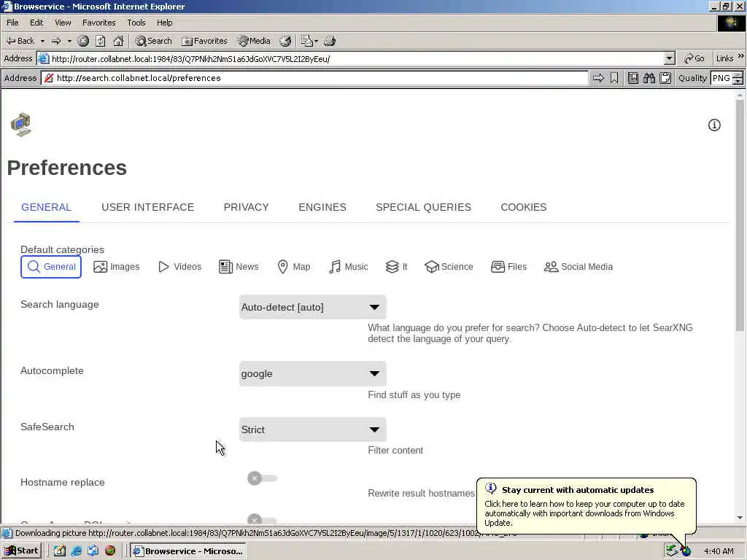Open the IE Search toolbar button
The image size is (747, 560).
tap(153, 41)
